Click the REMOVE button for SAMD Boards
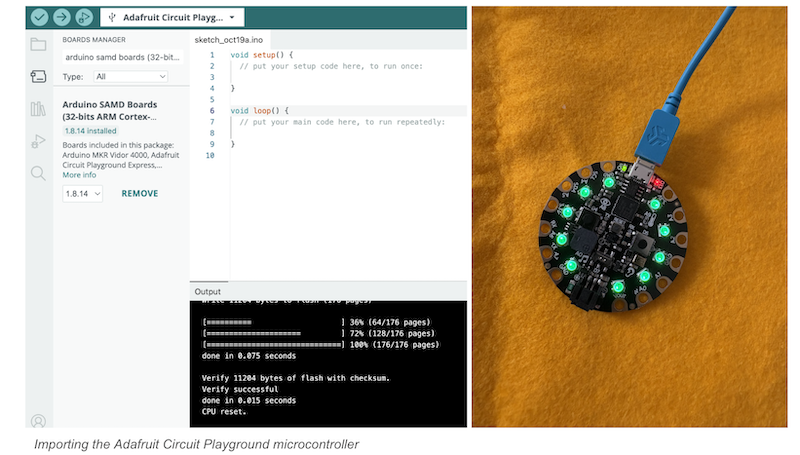 click(140, 193)
